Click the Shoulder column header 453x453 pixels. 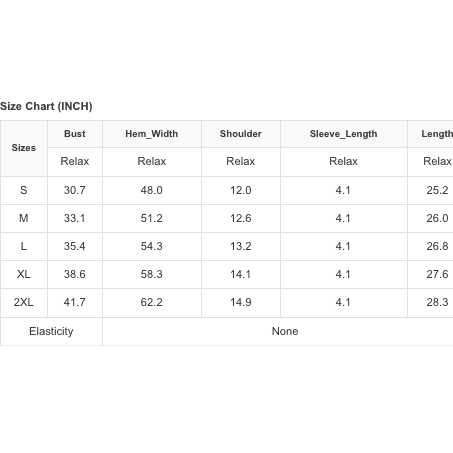point(241,134)
